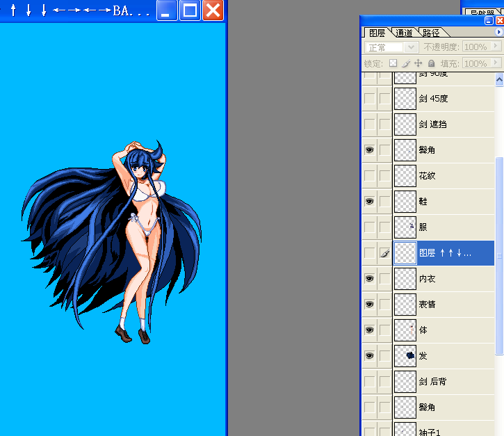Click thumbnail of selected 图层 ↑↑↓ layer
This screenshot has height=436, width=504.
pyautogui.click(x=405, y=253)
